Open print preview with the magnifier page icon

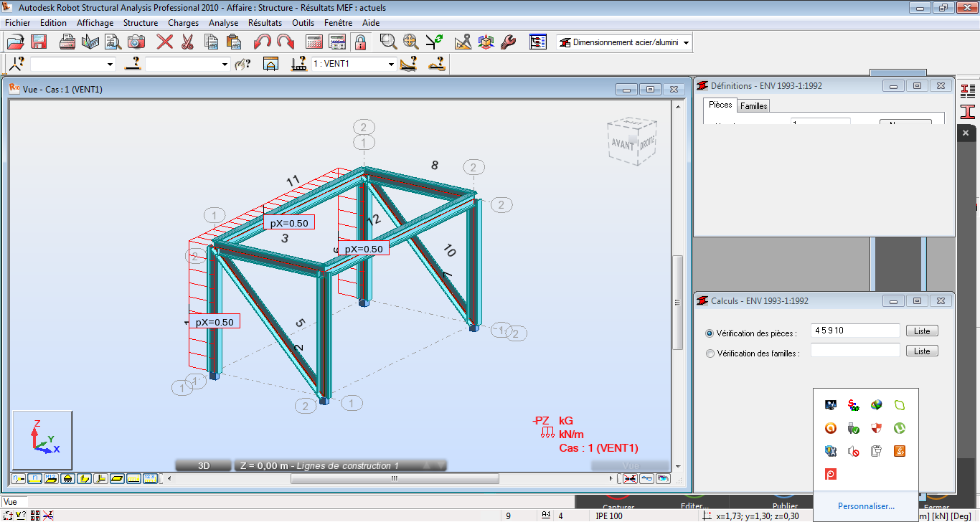(113, 42)
